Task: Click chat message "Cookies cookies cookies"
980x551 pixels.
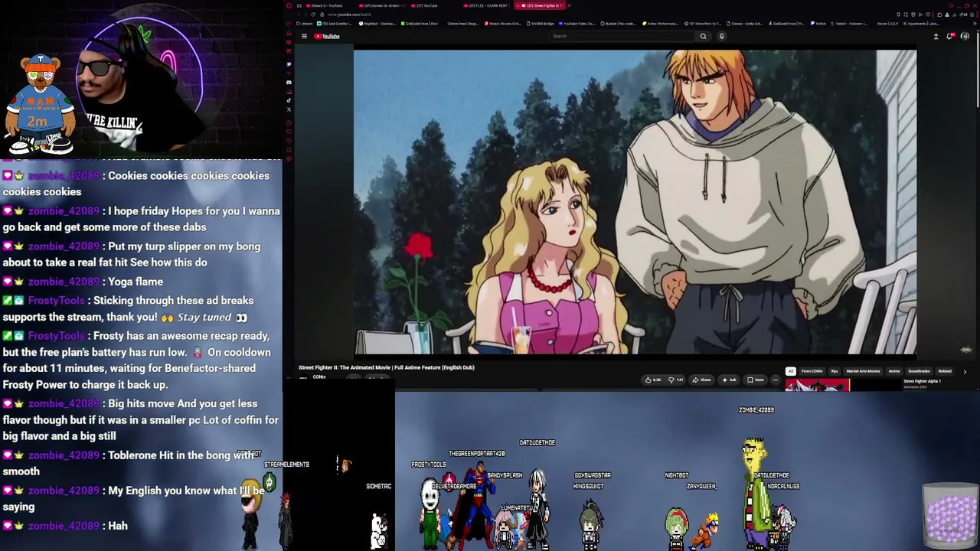Action: (142, 184)
